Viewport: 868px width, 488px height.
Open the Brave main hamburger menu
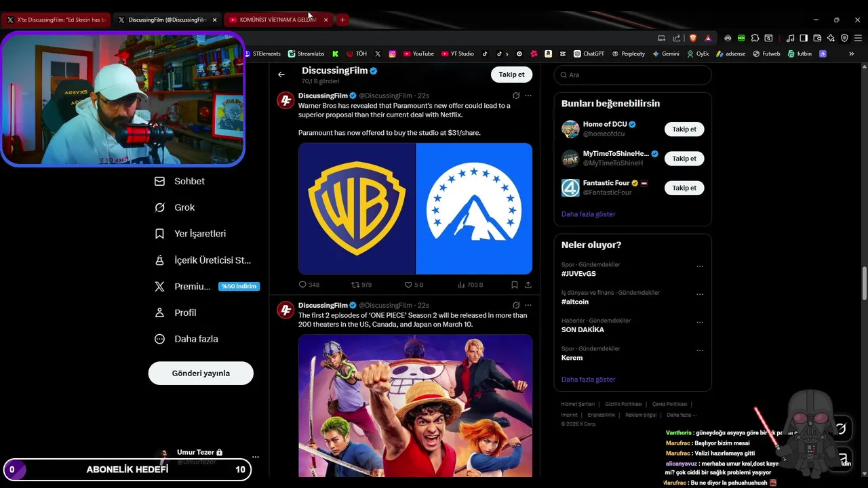tap(858, 38)
